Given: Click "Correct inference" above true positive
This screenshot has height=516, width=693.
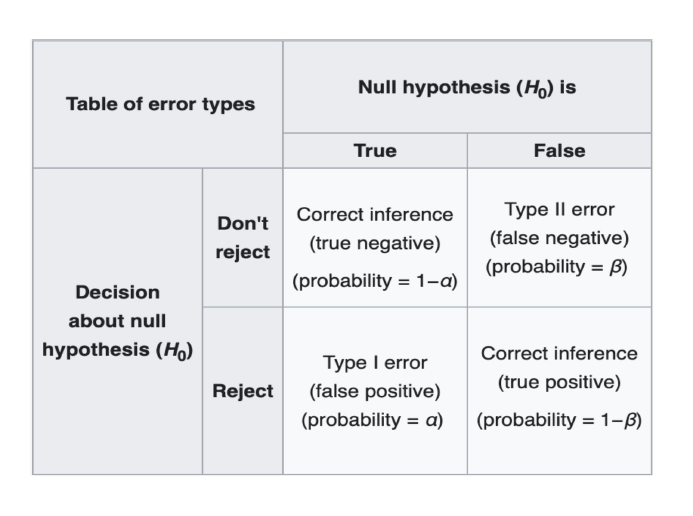Looking at the screenshot, I should coord(559,354).
